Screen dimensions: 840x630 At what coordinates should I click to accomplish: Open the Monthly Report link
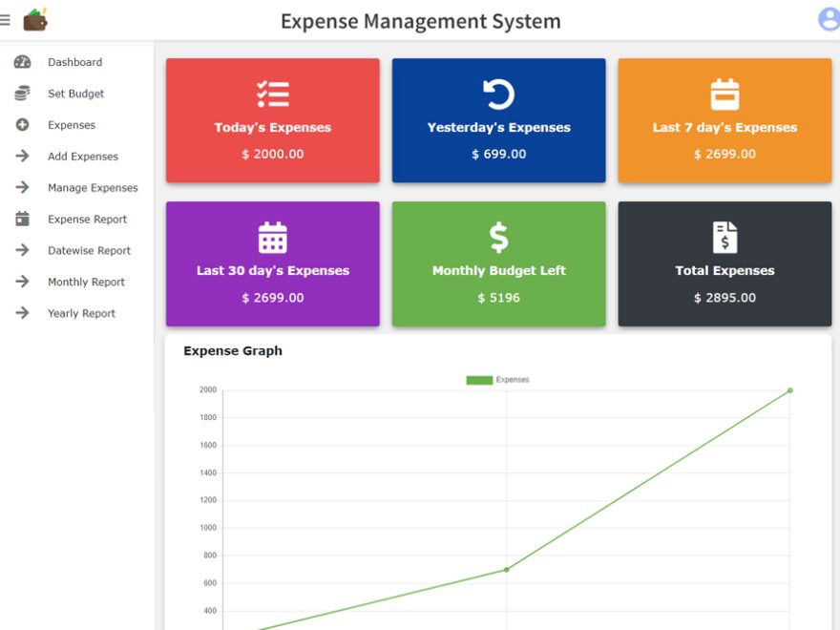pos(86,283)
